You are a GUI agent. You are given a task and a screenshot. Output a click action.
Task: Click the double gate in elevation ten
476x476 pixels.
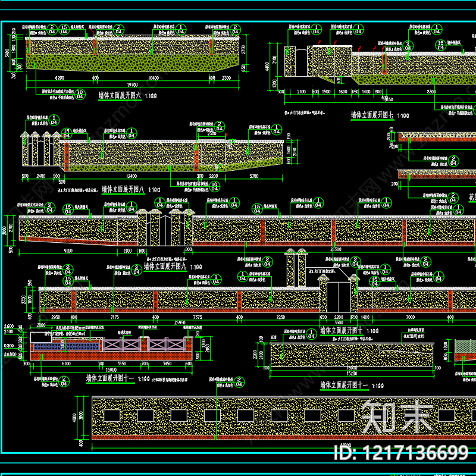point(339,297)
